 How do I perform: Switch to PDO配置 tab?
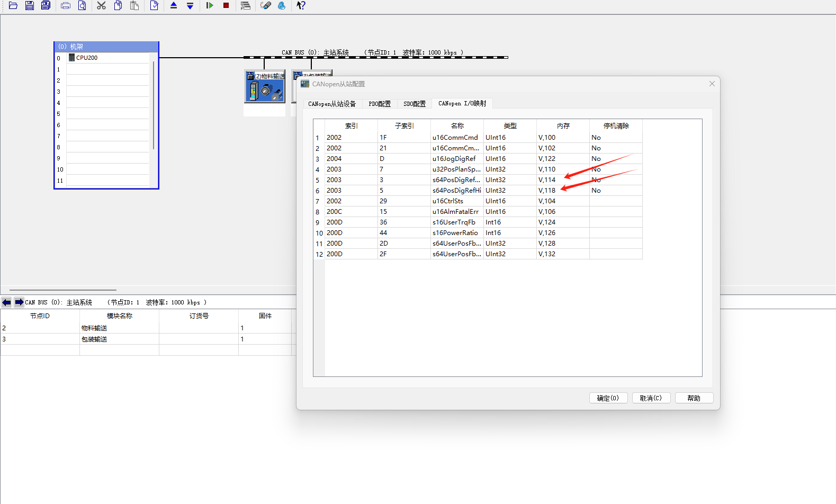point(380,104)
